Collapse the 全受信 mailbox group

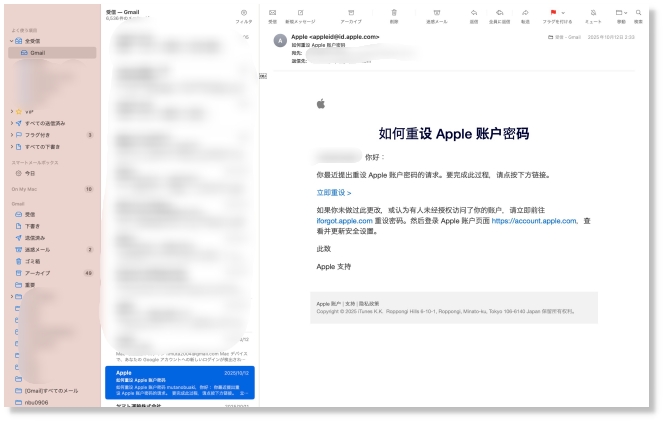[x=12, y=42]
